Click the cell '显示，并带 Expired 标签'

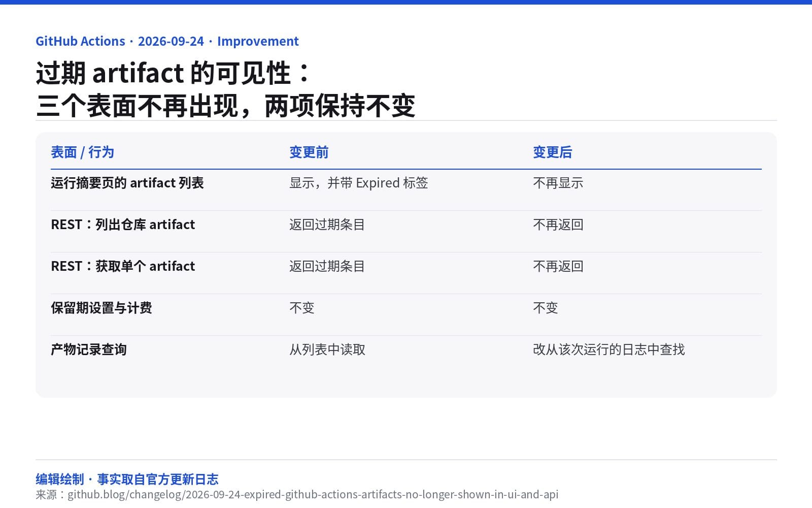359,183
